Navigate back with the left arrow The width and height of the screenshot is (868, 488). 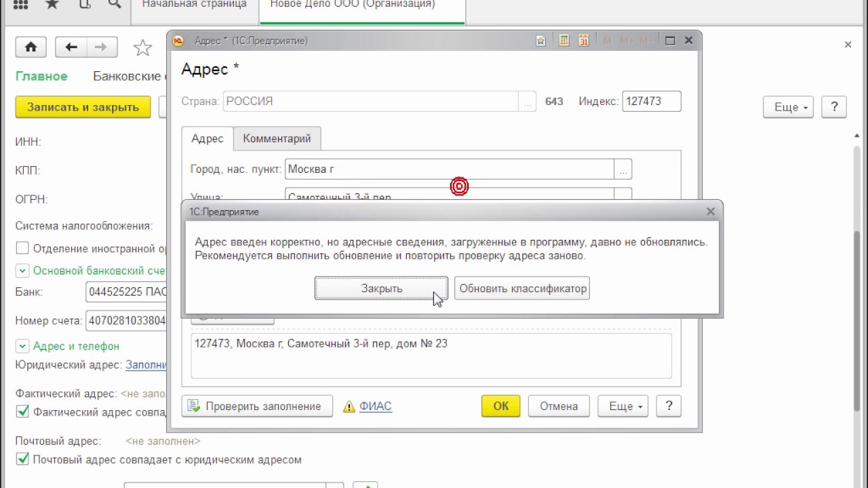point(71,47)
